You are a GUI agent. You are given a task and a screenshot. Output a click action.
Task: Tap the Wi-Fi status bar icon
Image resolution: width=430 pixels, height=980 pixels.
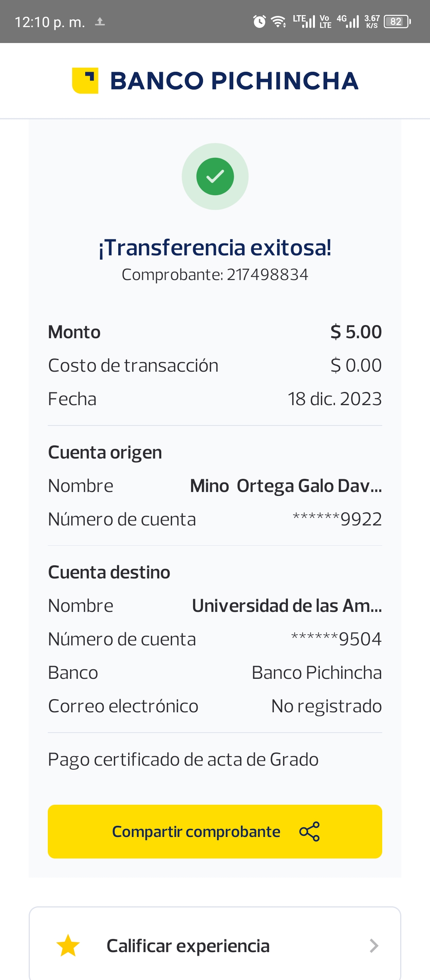click(278, 22)
